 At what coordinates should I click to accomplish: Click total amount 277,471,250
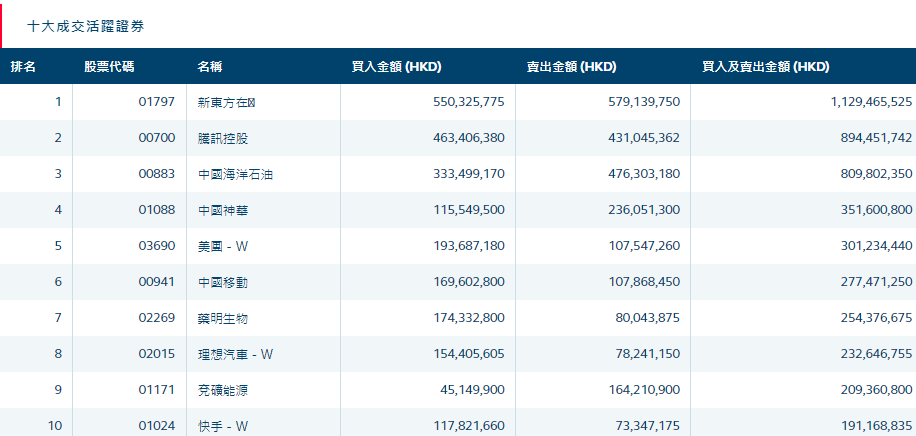tap(876, 282)
